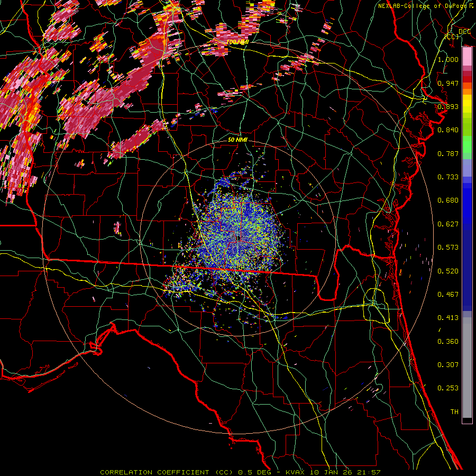Click the 0.680 scale value
This screenshot has height=476, width=476.
448,200
